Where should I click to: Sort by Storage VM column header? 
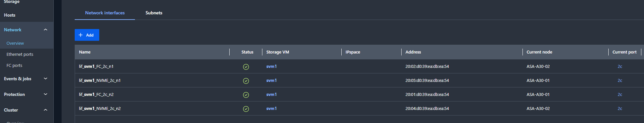[x=278, y=52]
